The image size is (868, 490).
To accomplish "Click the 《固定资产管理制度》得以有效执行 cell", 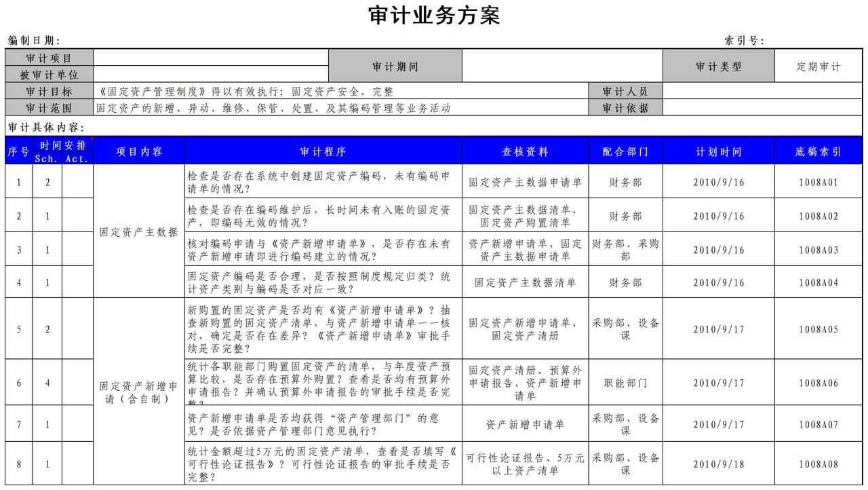I will (x=341, y=91).
